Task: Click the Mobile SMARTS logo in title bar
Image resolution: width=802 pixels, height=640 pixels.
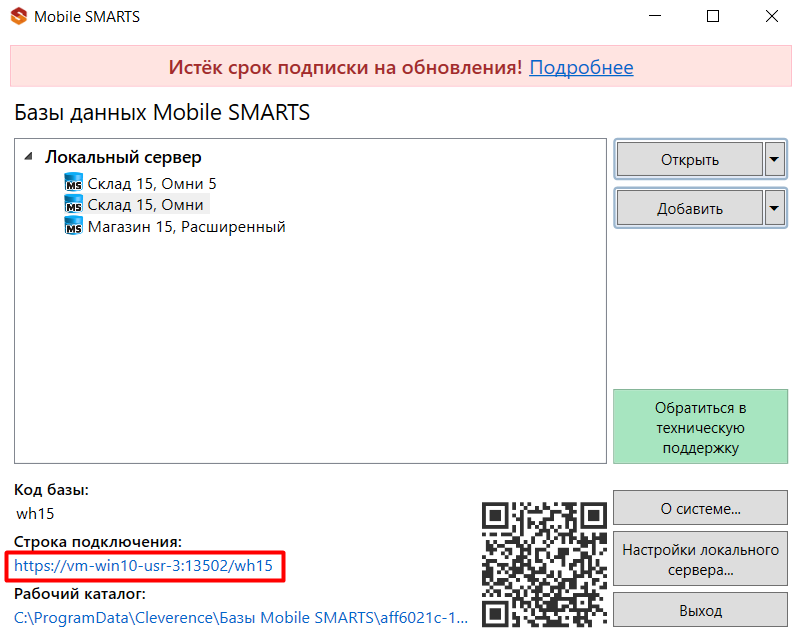Action: pyautogui.click(x=18, y=16)
